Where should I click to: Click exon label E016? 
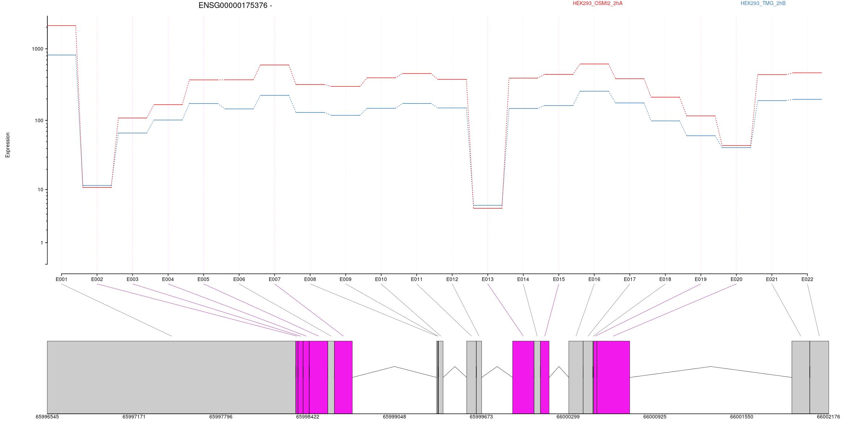click(594, 279)
